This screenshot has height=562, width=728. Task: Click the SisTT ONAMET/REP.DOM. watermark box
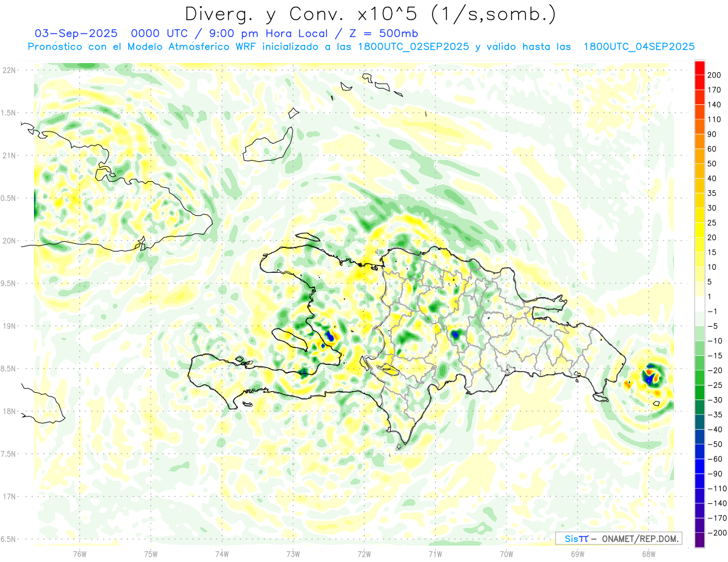(x=618, y=538)
